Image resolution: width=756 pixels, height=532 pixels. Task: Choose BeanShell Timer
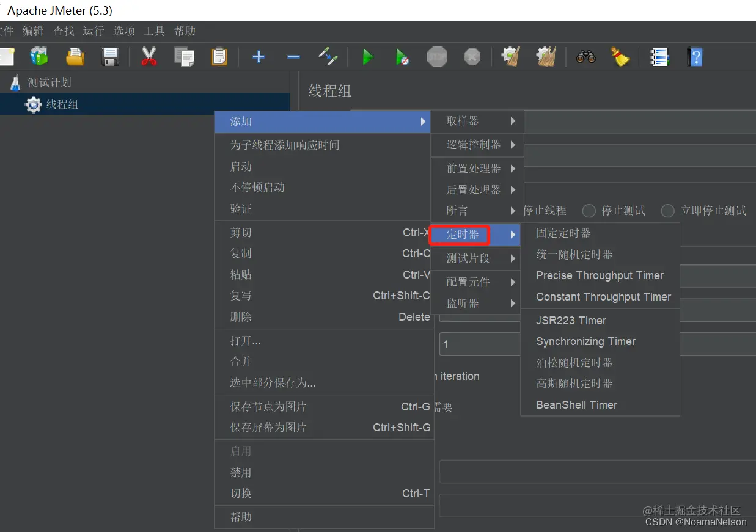click(x=600, y=405)
